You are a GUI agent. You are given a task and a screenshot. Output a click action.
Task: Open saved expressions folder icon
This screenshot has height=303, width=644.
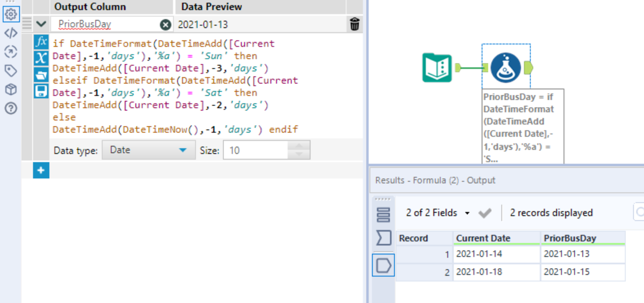[x=41, y=75]
